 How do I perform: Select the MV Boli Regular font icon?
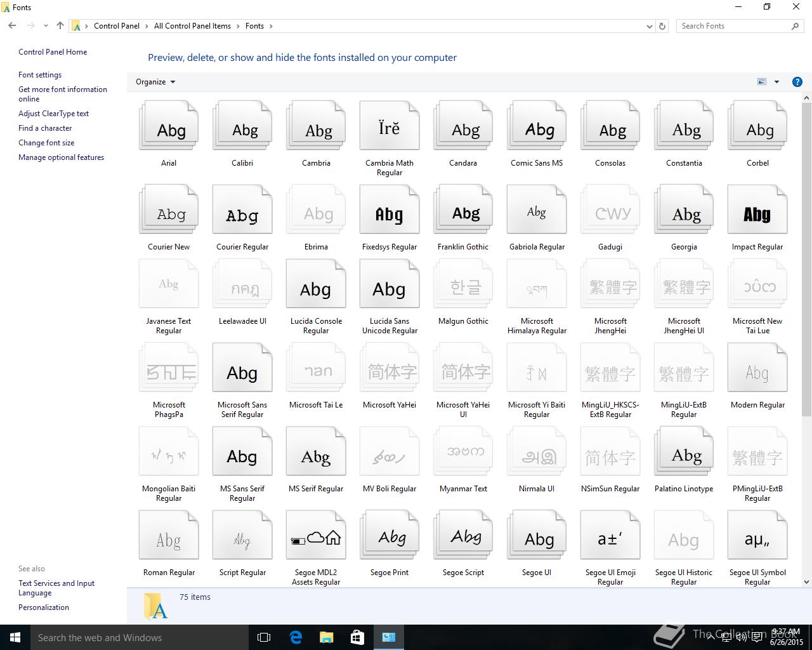pos(390,452)
